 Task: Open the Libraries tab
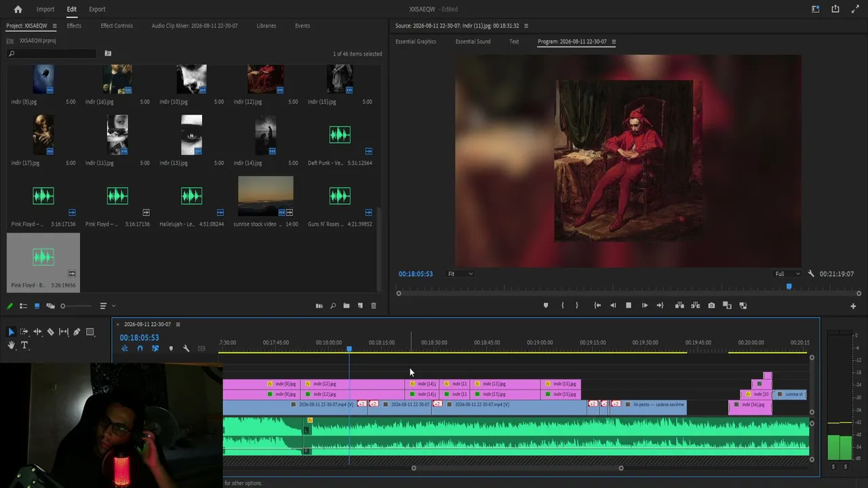(x=266, y=26)
